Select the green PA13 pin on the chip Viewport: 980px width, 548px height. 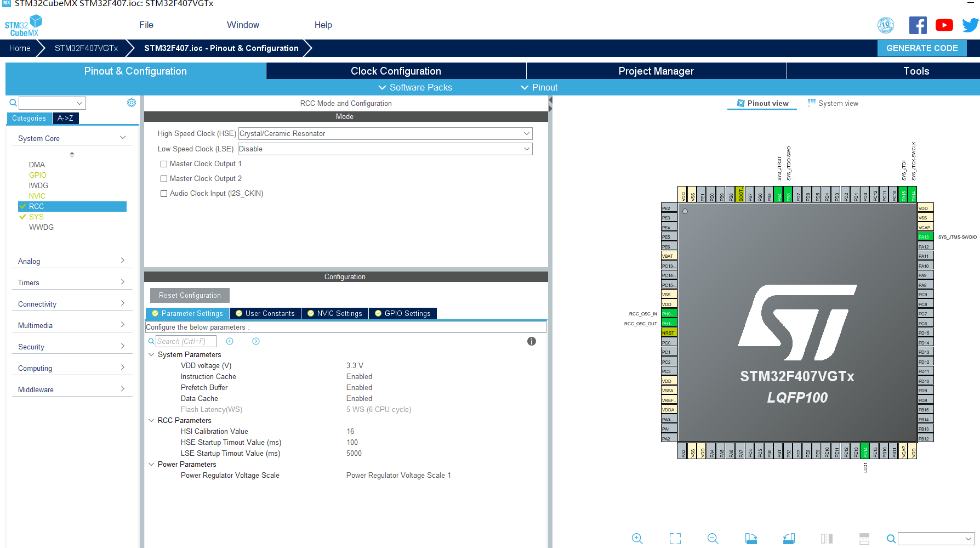tap(925, 236)
